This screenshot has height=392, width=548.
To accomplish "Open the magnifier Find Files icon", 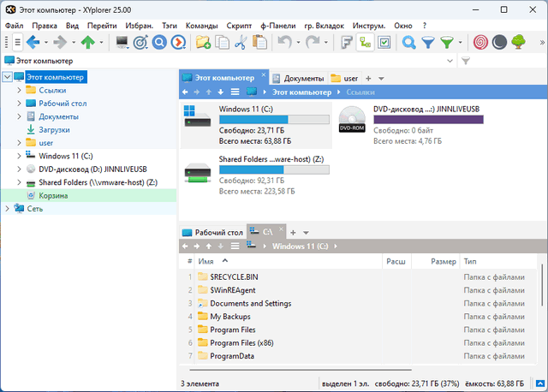I will coord(409,42).
